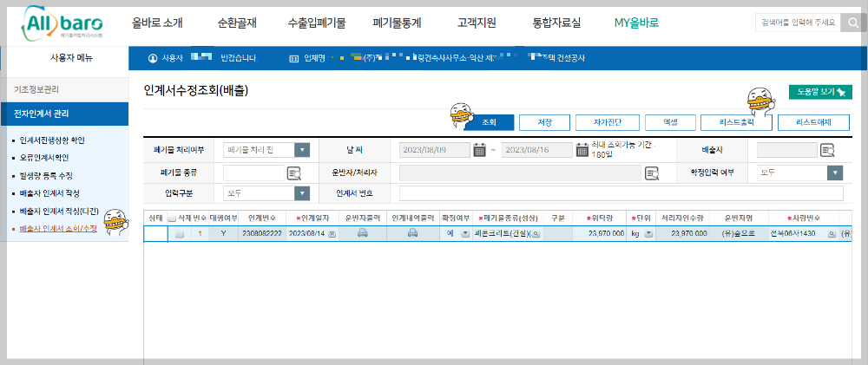Click the end date field 2023/08/16
This screenshot has width=868, height=365.
537,150
